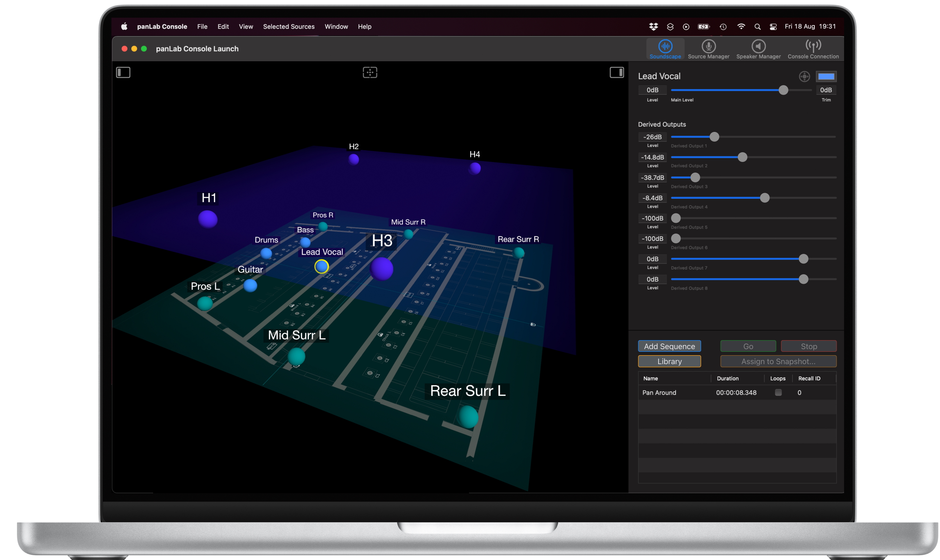Viewport: 940px width, 560px height.
Task: Click the target locate icon beside Lead Vocal
Action: (804, 77)
